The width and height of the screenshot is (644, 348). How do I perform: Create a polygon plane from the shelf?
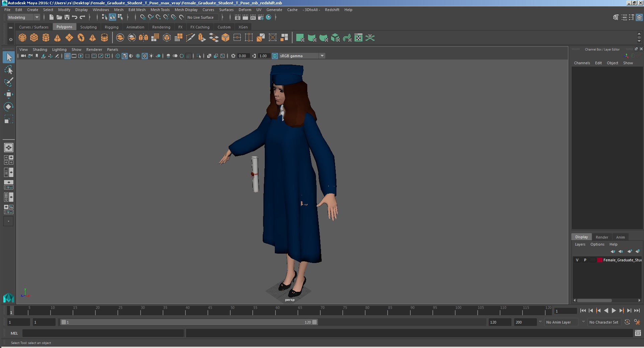click(69, 38)
